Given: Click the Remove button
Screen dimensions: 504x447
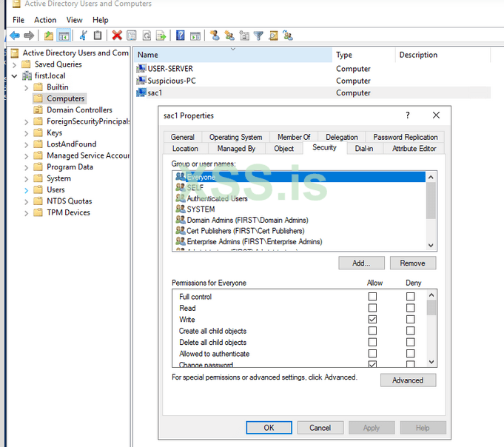Looking at the screenshot, I should (x=413, y=263).
